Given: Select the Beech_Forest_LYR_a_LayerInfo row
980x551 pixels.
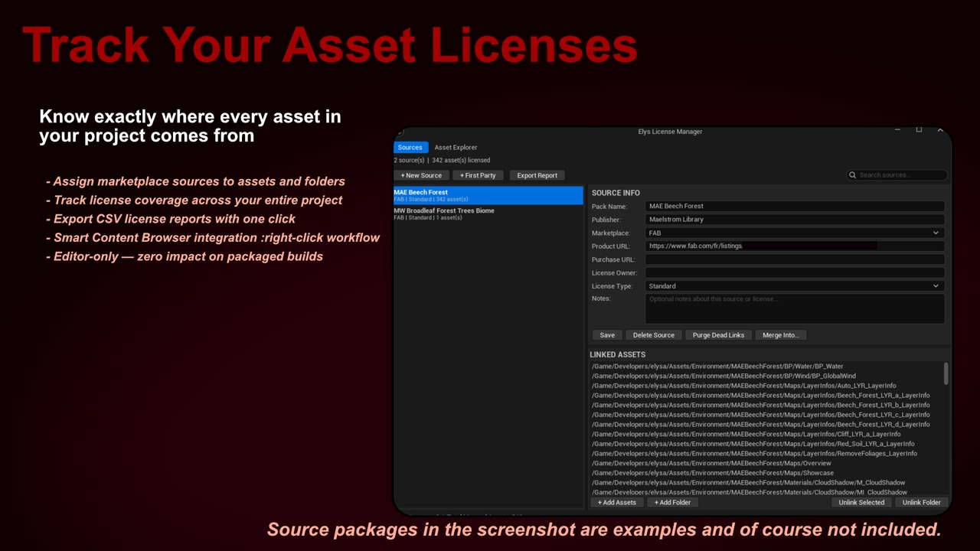Looking at the screenshot, I should pos(766,396).
